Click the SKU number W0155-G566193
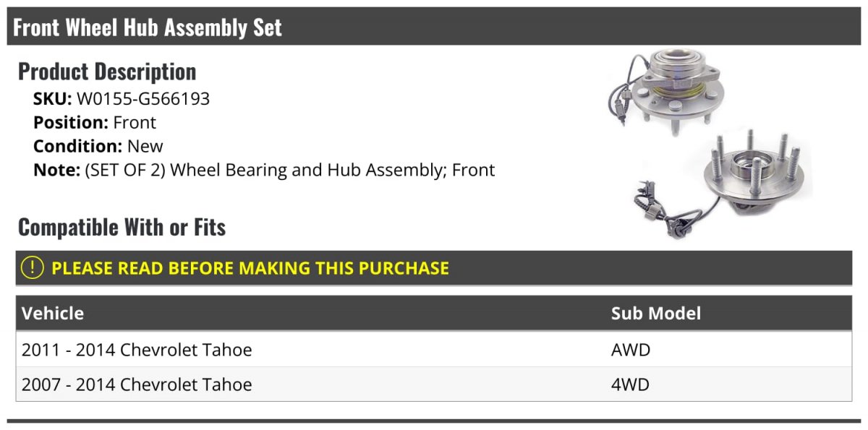Image resolution: width=868 pixels, height=430 pixels. [143, 99]
